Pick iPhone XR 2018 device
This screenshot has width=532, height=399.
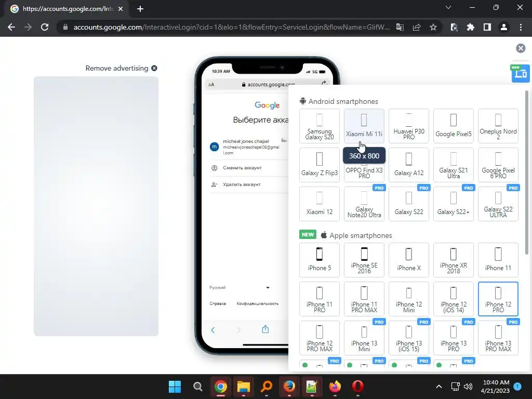[x=453, y=260]
